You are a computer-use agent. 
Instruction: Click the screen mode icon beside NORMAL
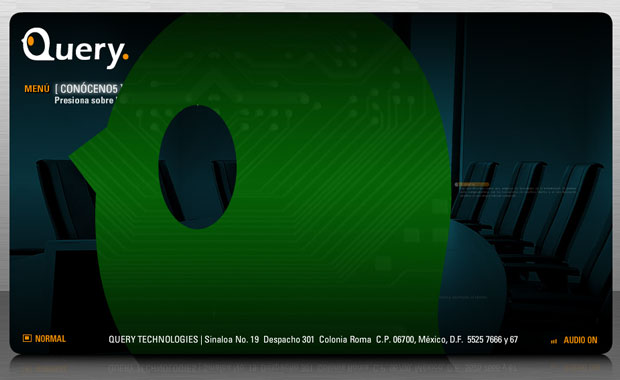click(27, 338)
